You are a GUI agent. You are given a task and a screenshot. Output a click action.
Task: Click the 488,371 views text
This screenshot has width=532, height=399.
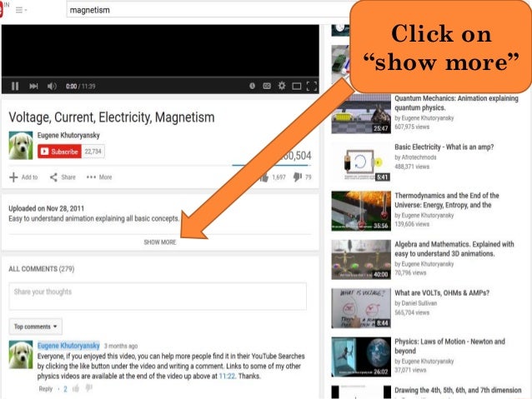[x=412, y=167]
